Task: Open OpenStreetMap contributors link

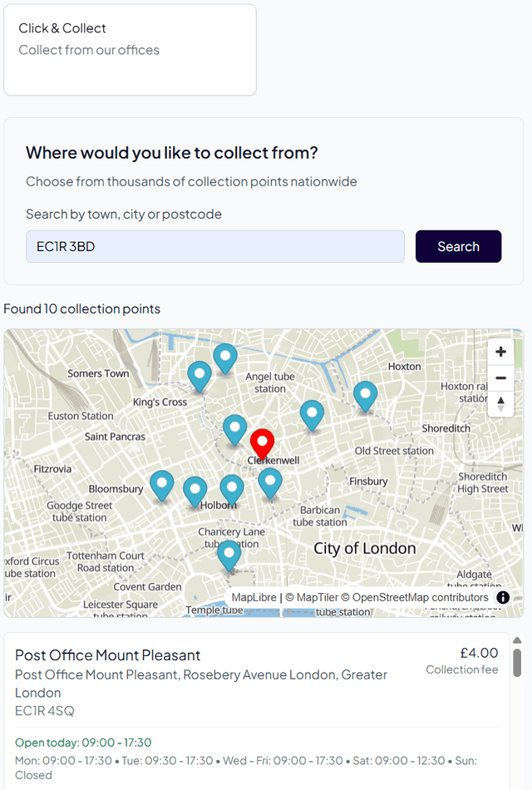Action: 421,597
